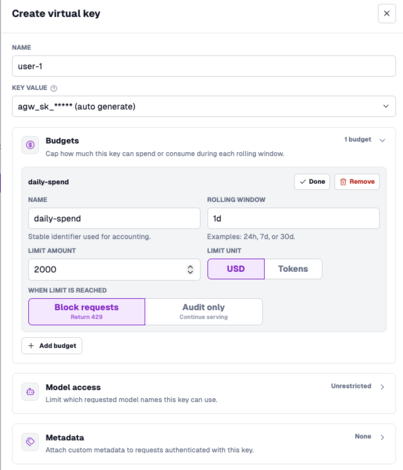
Task: Click the Metadata section title
Action: tap(65, 438)
